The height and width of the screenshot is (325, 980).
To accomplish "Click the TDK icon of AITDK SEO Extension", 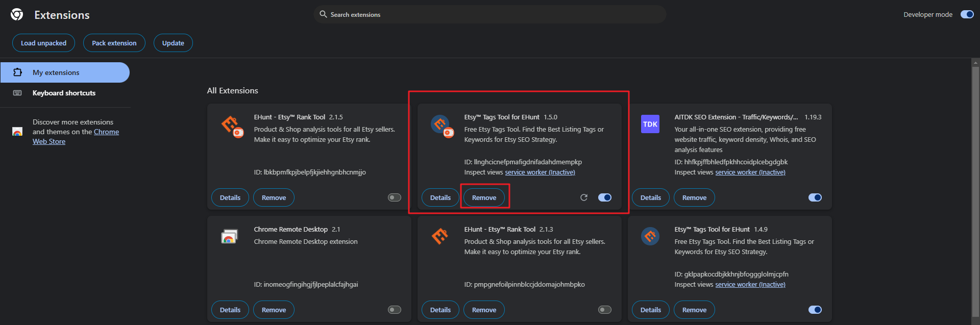I will point(650,124).
